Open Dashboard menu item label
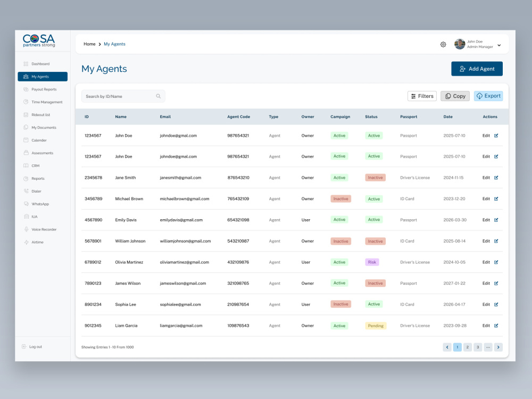The image size is (532, 399). (40, 64)
